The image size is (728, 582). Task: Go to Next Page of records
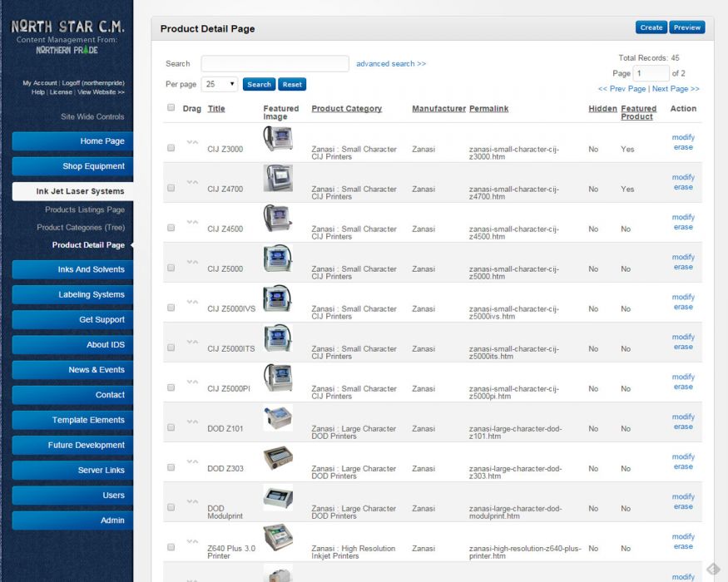click(x=676, y=89)
